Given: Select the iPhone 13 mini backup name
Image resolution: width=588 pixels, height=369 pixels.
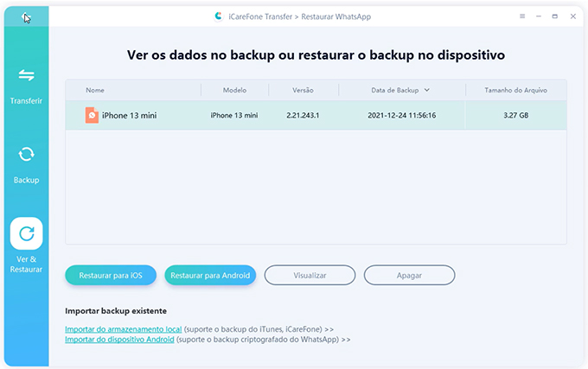Looking at the screenshot, I should 130,116.
